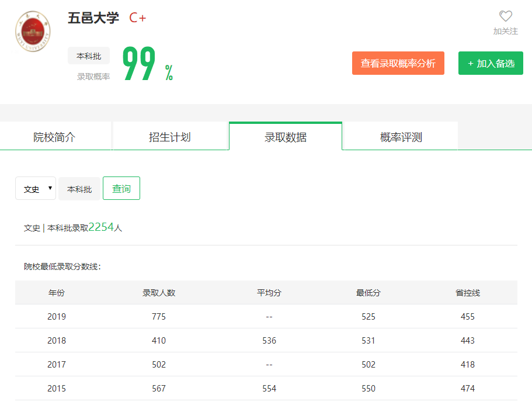This screenshot has width=532, height=412.
Task: Select the 2017 year cell
Action: (x=57, y=365)
